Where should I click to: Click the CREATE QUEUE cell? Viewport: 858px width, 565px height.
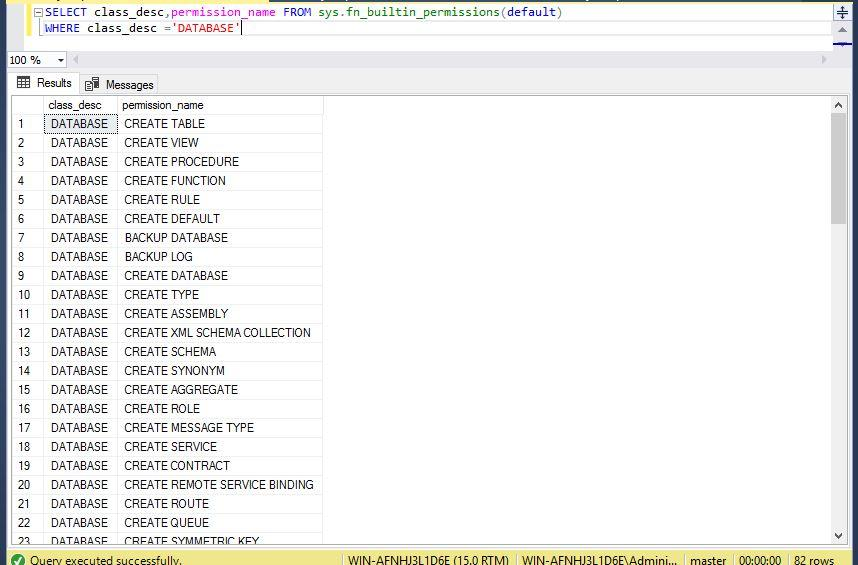[x=220, y=523]
